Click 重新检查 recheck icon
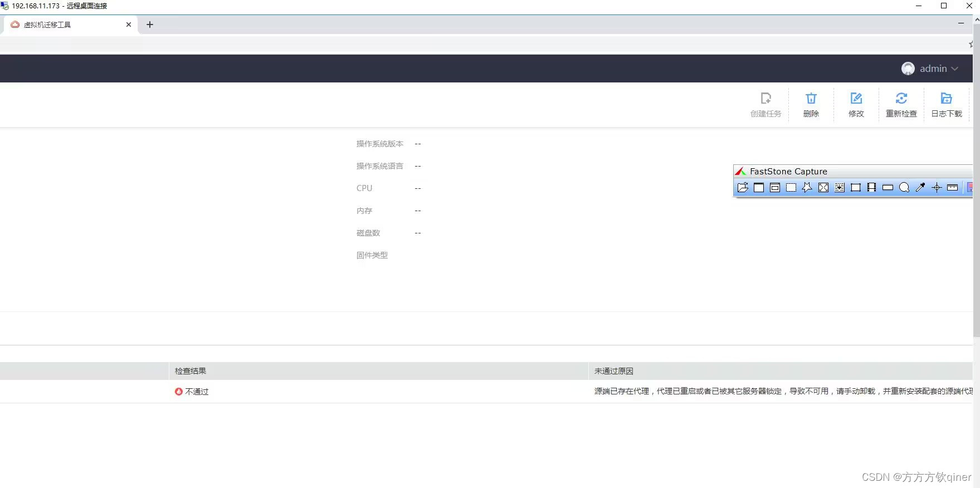 tap(901, 99)
